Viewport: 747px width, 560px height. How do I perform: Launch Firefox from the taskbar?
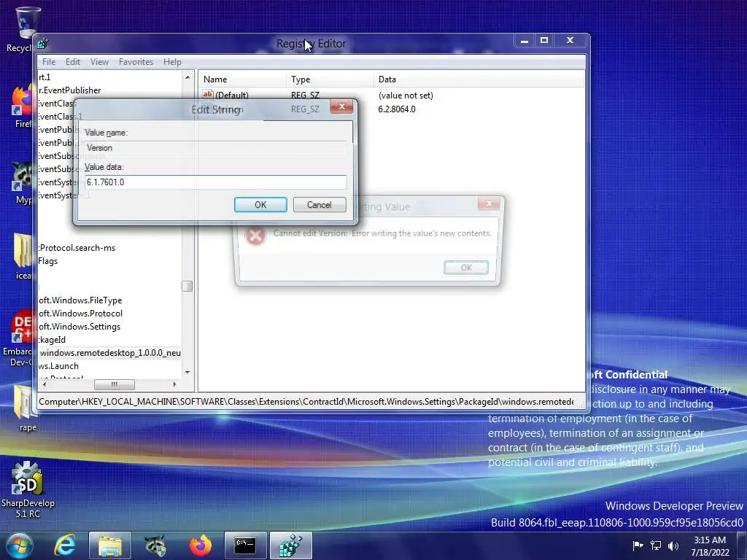pos(201,545)
